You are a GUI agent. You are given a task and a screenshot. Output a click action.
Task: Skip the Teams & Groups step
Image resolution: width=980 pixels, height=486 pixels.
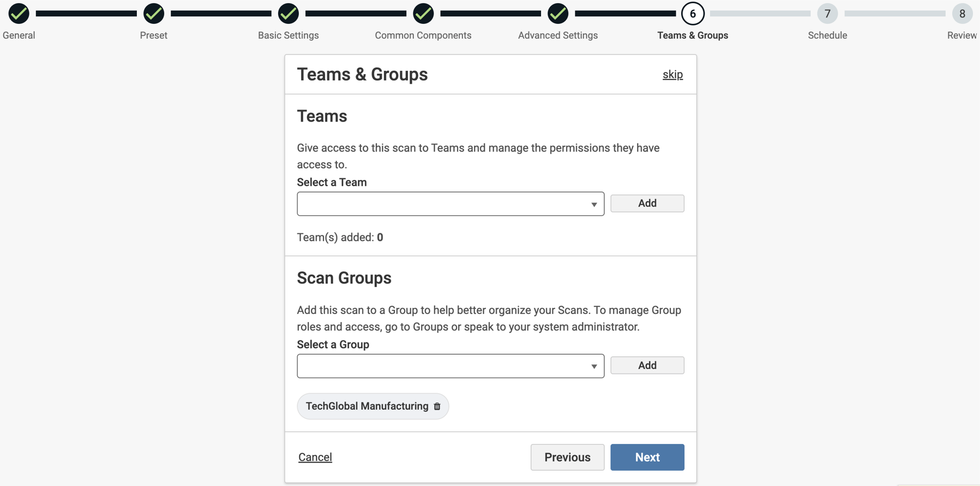[x=672, y=75]
